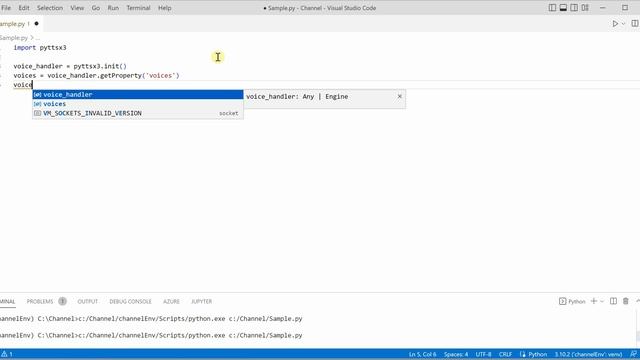The height and width of the screenshot is (360, 640).
Task: Click the CRLF line ending status entry
Action: click(505, 354)
